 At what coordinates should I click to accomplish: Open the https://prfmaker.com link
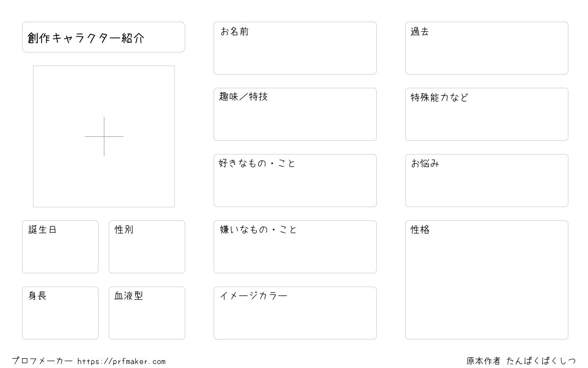point(122,362)
